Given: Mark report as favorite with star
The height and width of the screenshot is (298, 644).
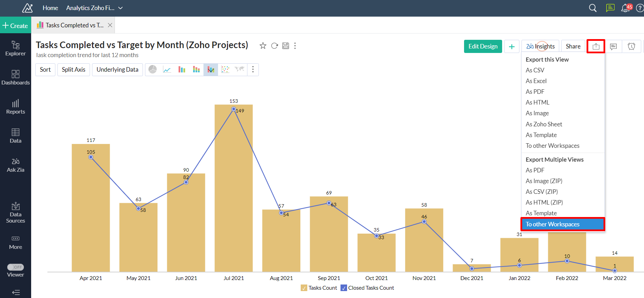Looking at the screenshot, I should click(x=263, y=46).
